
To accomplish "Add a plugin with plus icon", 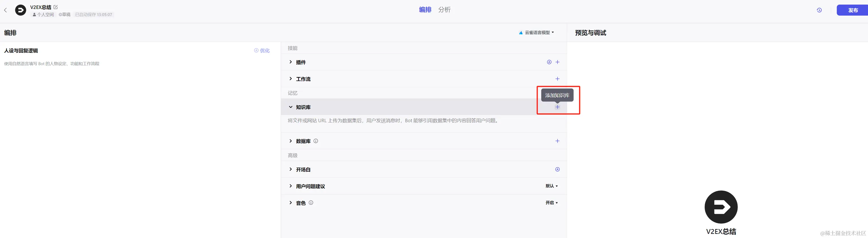I will 557,62.
